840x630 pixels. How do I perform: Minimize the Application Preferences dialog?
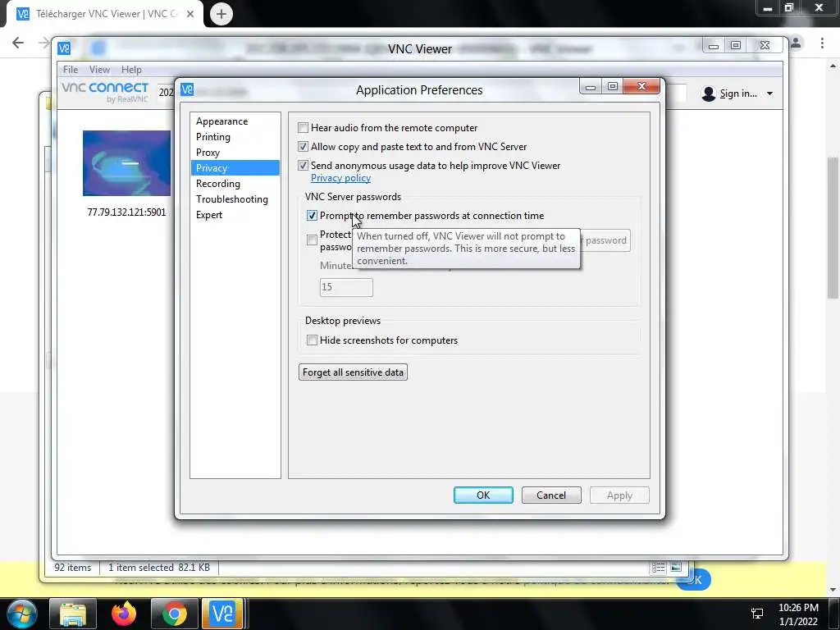coord(591,86)
